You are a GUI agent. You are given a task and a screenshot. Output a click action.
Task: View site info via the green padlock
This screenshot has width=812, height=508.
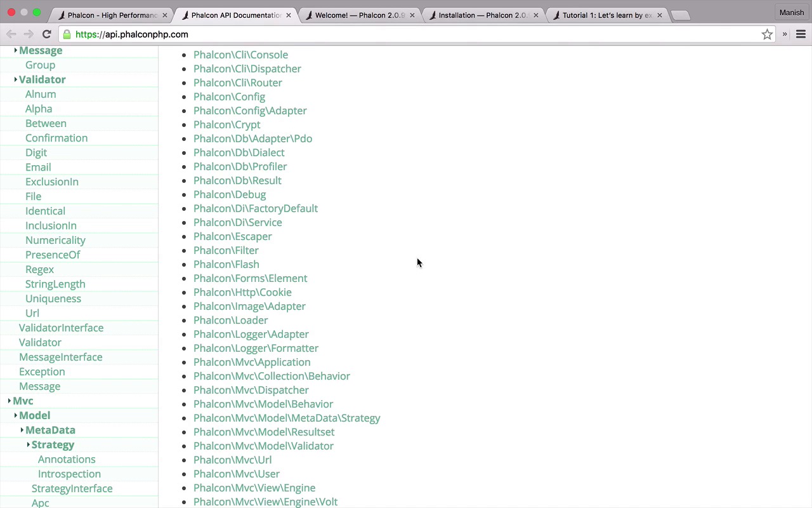pos(67,34)
